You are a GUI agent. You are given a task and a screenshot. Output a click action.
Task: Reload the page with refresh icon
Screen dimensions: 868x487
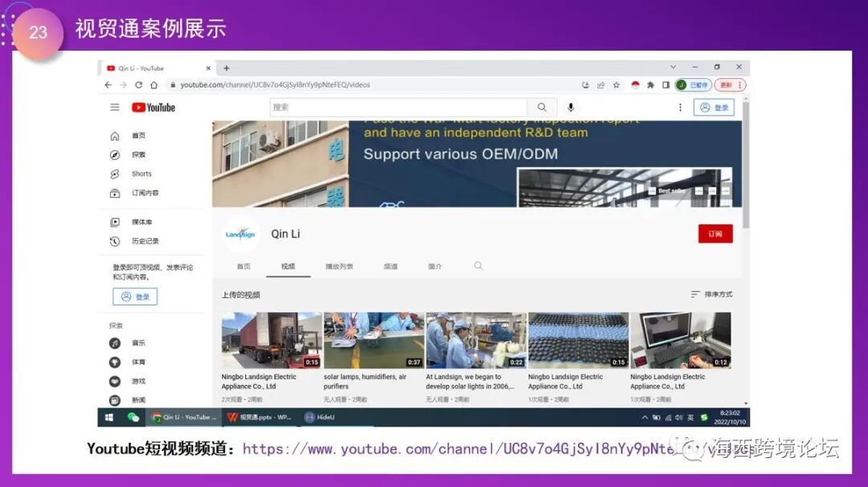click(x=138, y=84)
